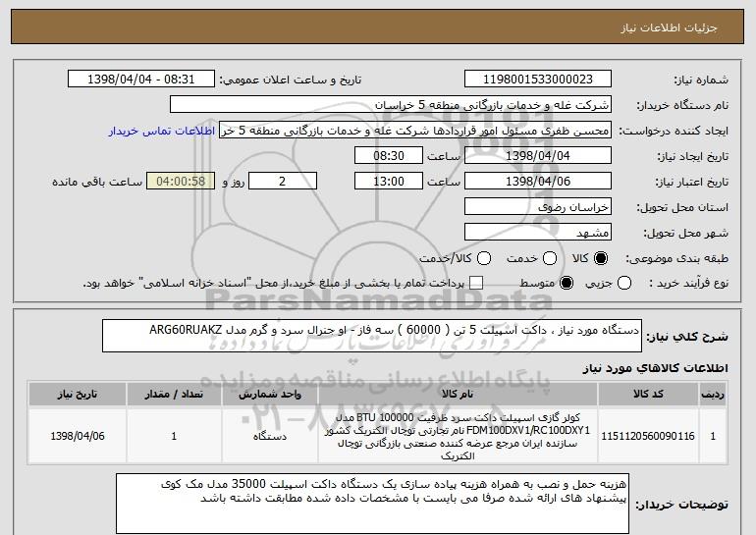This screenshot has height=535, width=756.
Task: Choose the جزیی purchase process option
Action: 624,284
